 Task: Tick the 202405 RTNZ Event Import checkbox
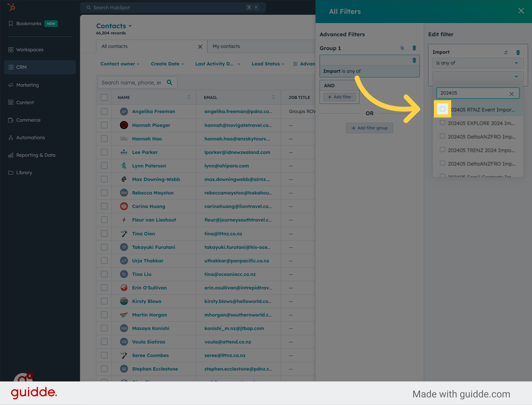click(443, 109)
